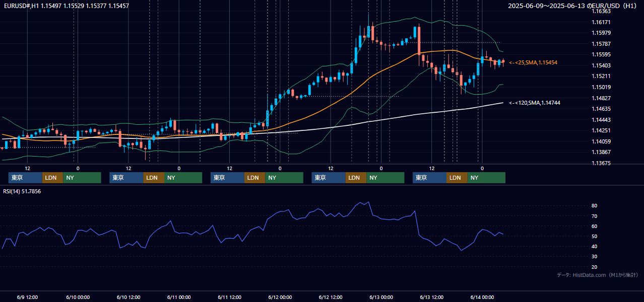Click price axis value 1.15787

coord(601,44)
